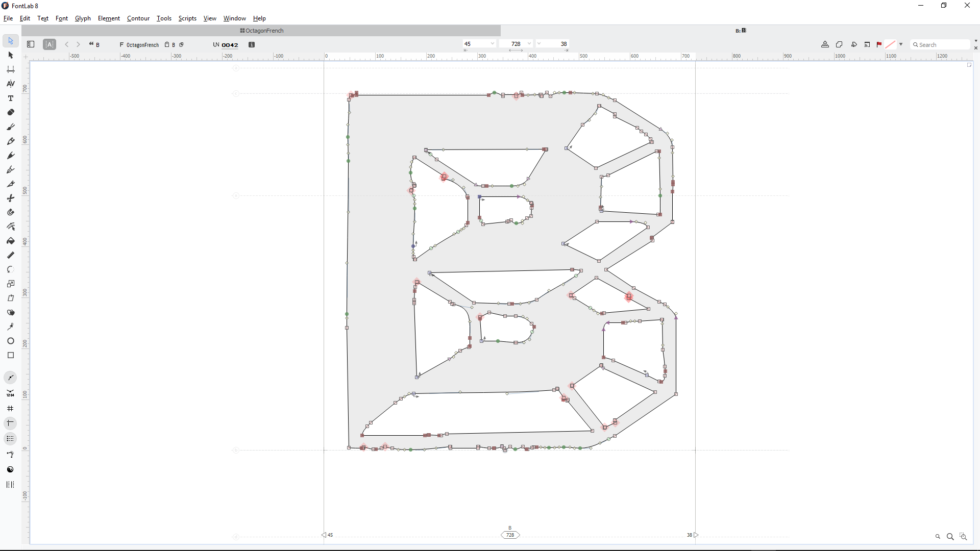
Task: Select the Knife tool
Action: (11, 184)
